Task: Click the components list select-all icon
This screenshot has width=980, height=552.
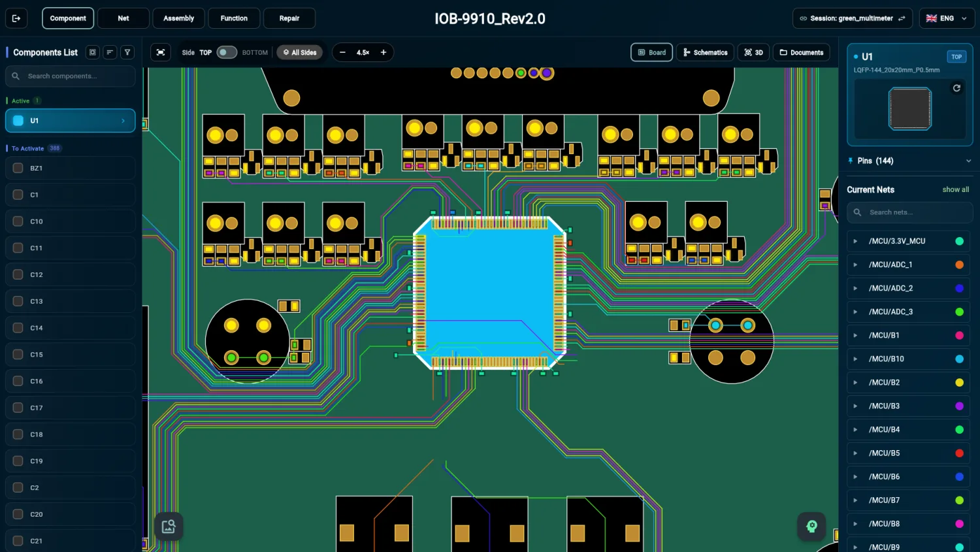Action: click(93, 52)
